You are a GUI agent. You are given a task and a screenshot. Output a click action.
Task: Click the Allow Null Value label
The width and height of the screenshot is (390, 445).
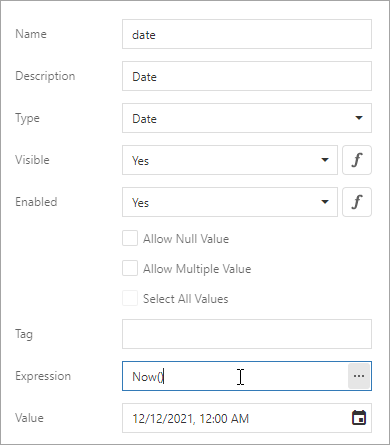pos(186,239)
